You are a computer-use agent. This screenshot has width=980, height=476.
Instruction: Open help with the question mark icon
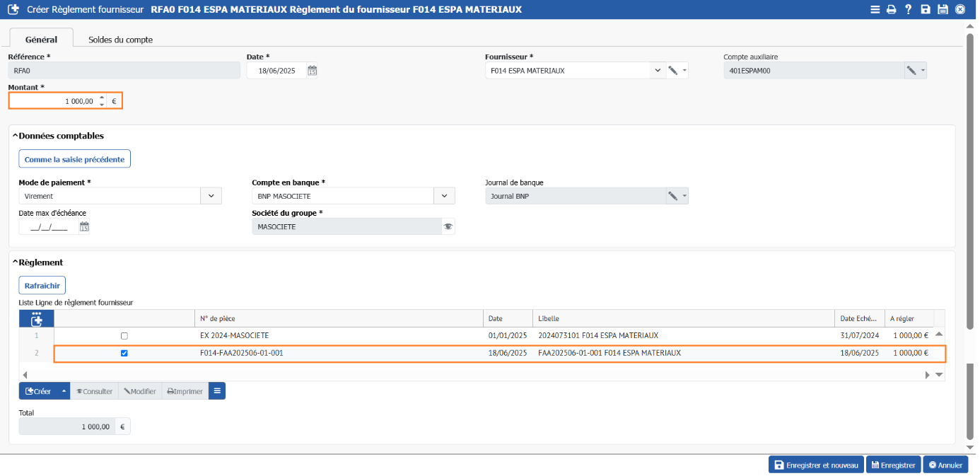(x=909, y=10)
